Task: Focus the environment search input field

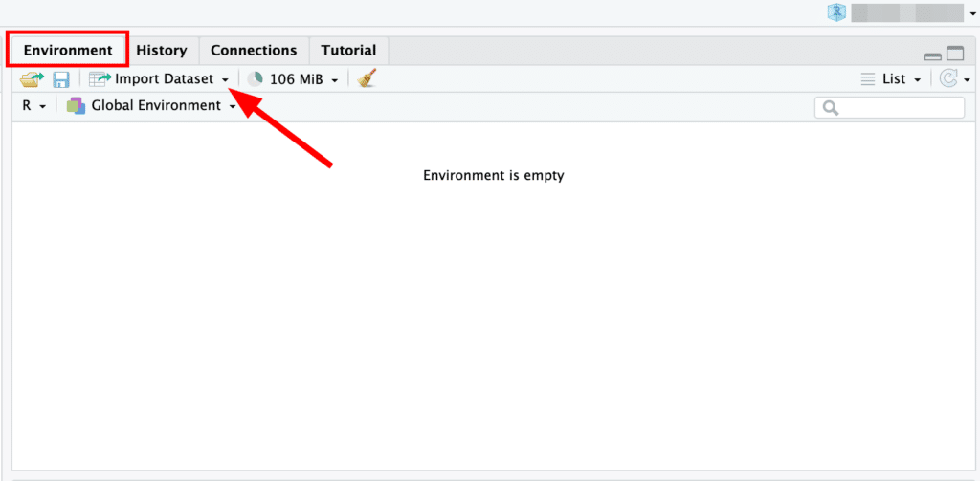Action: (x=900, y=108)
